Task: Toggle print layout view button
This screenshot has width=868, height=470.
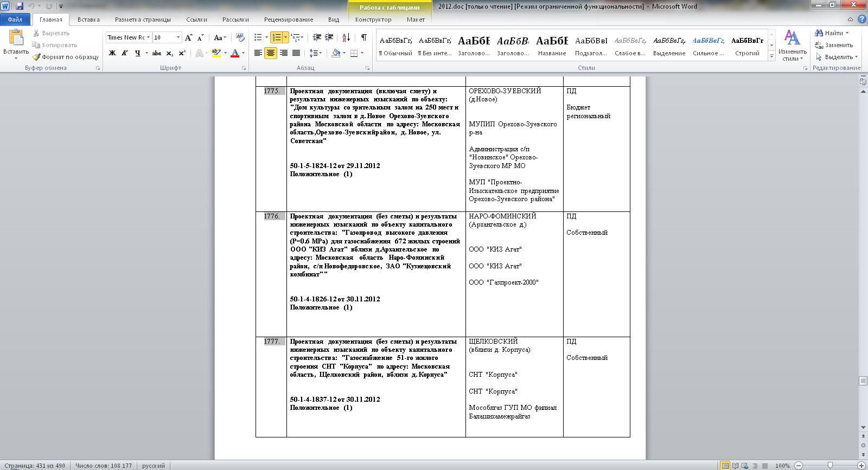Action: (725, 466)
